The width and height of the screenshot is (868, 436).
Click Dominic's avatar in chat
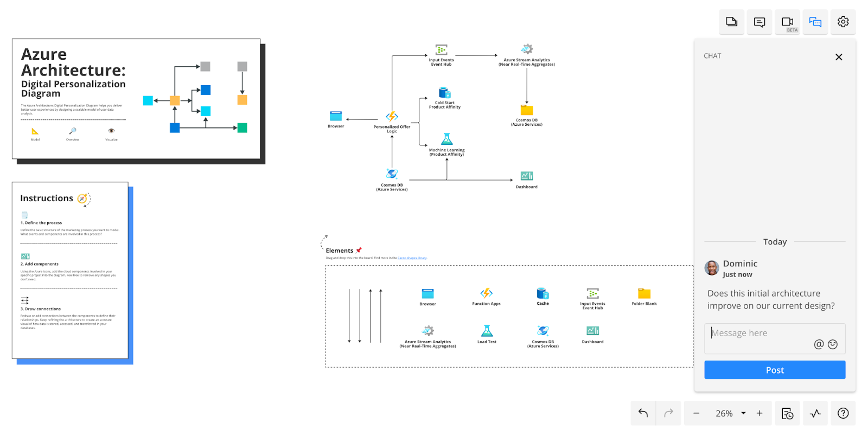[x=712, y=268]
